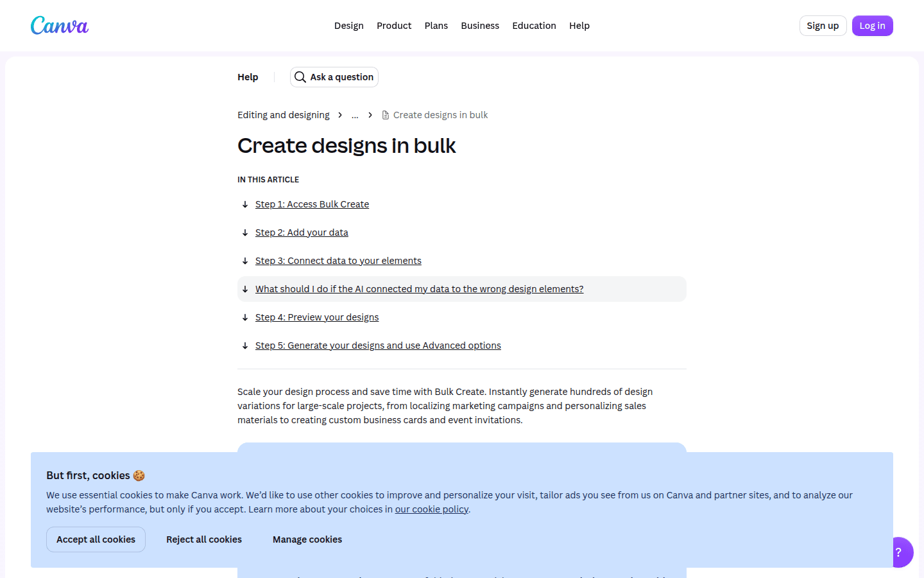Viewport: 924px width, 578px height.
Task: Expand the collapsed breadcrumb ellipsis
Action: [x=355, y=115]
